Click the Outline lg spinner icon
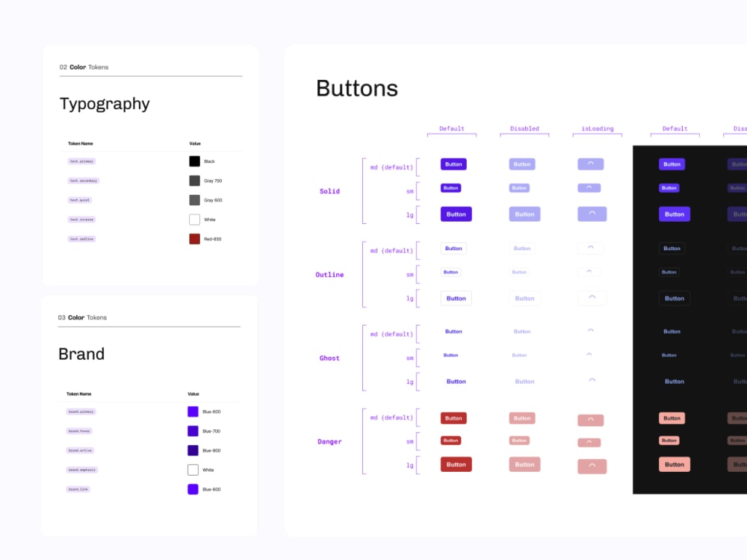 (x=592, y=297)
